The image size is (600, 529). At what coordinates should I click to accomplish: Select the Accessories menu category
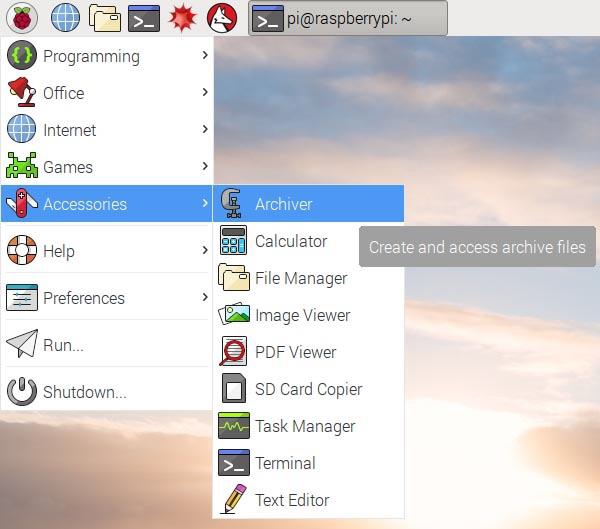coord(107,203)
